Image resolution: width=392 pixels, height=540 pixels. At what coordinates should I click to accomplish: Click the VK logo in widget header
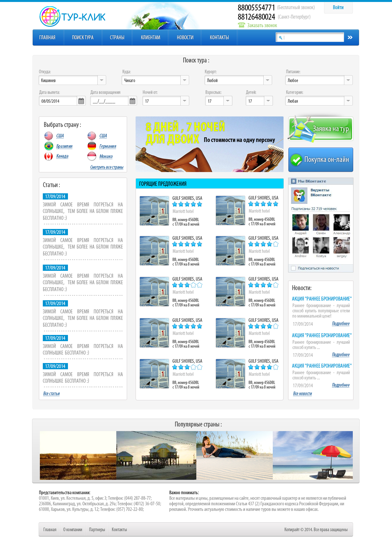294,181
